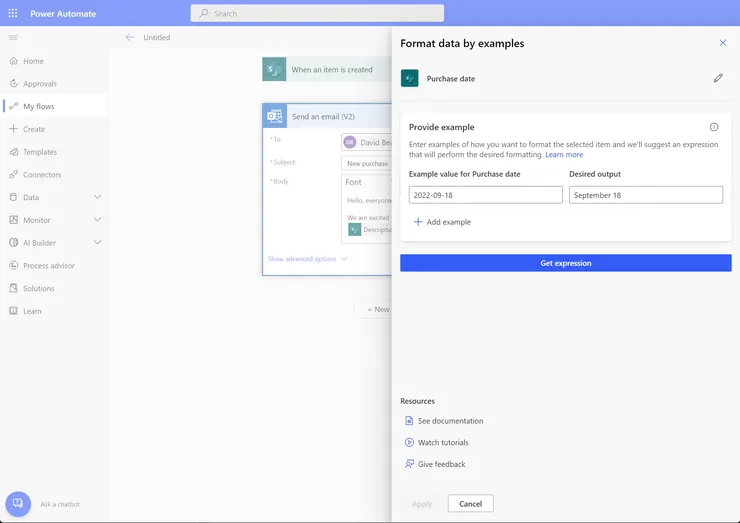Open the app launcher waffle icon
The image size is (740, 523).
coord(13,13)
